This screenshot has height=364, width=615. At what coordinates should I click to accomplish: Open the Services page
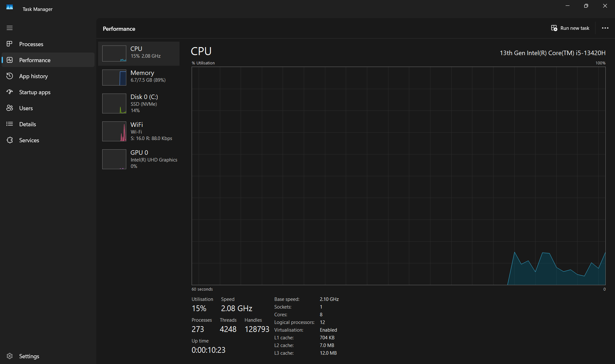click(48, 140)
